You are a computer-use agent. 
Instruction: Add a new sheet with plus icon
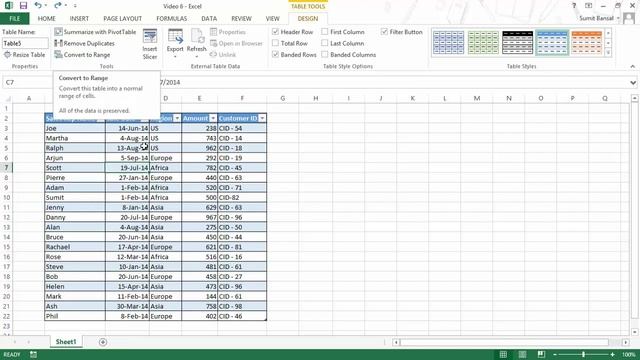pyautogui.click(x=103, y=342)
